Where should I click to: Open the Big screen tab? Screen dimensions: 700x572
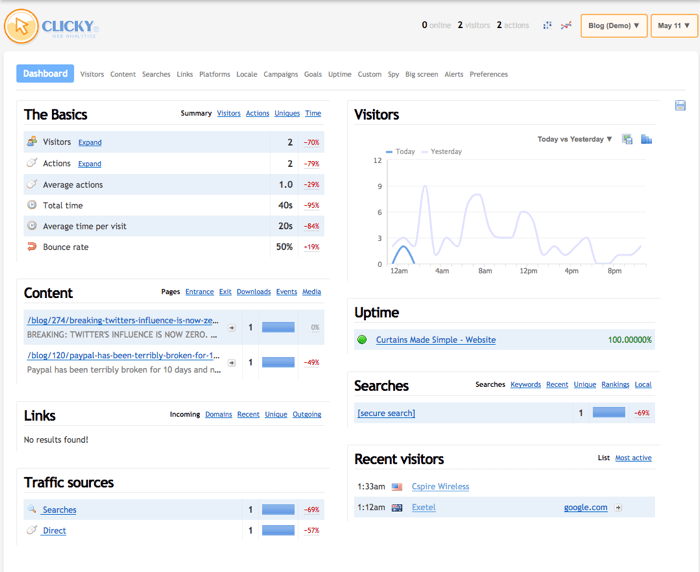421,74
